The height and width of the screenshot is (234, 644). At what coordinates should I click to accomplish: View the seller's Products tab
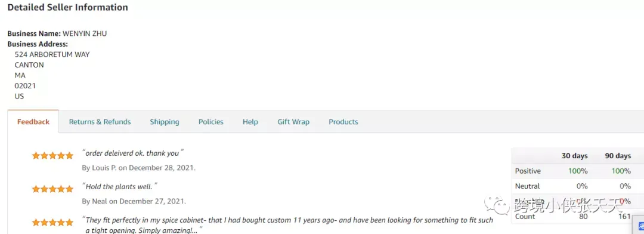(x=343, y=122)
